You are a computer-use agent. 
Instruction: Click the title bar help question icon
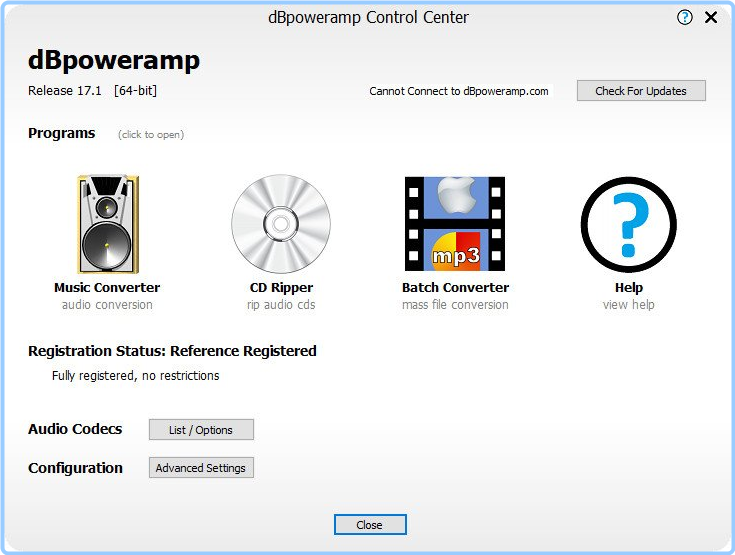coord(684,18)
